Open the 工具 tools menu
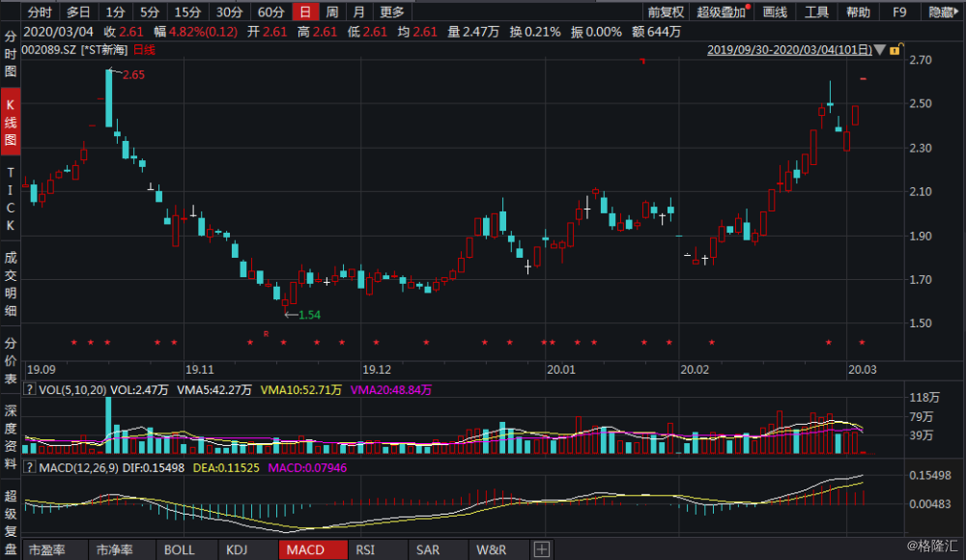 817,13
